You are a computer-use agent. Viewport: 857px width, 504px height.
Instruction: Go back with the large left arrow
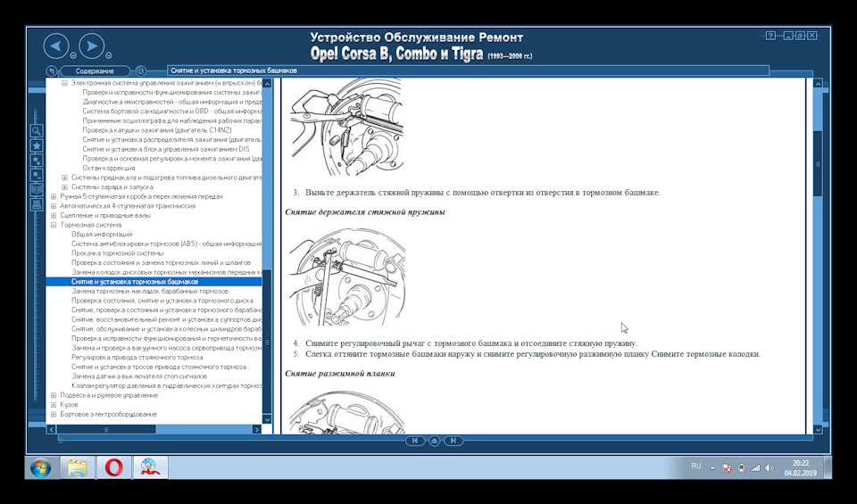point(56,46)
